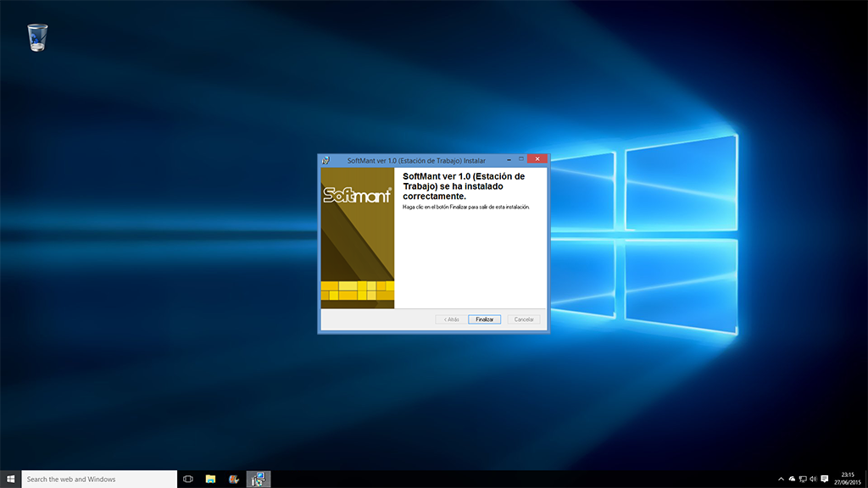
Task: Open Task View from the taskbar
Action: click(x=188, y=479)
